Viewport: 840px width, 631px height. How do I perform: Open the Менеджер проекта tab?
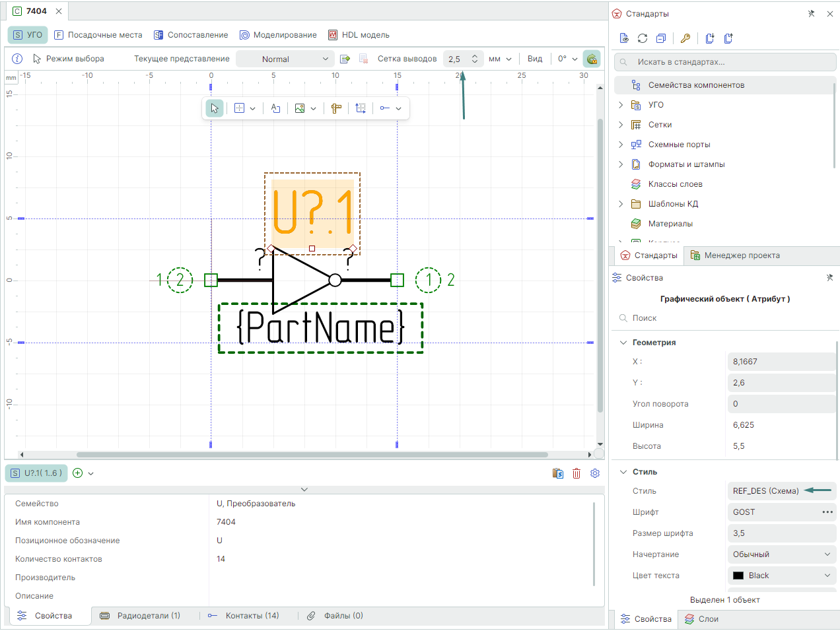pyautogui.click(x=735, y=255)
